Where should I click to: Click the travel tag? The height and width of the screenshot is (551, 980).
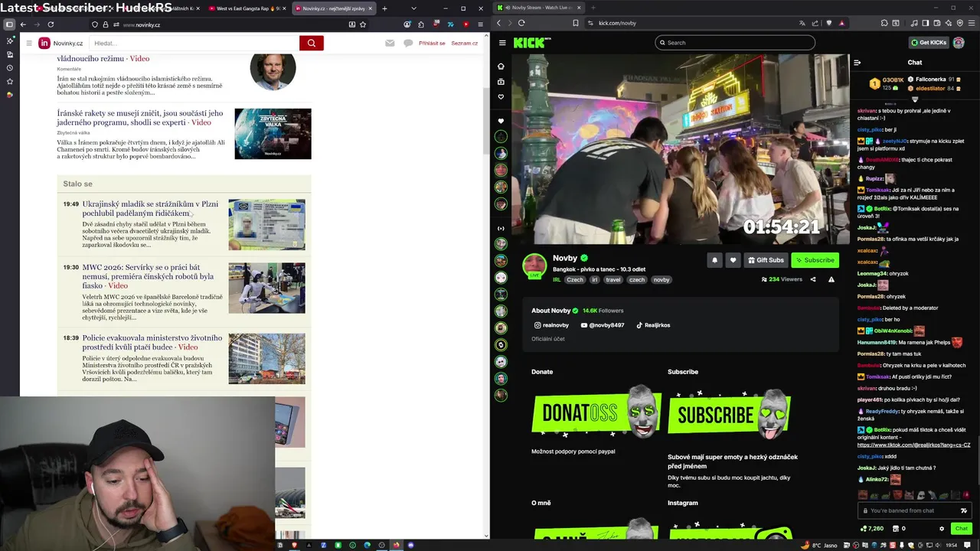click(613, 280)
